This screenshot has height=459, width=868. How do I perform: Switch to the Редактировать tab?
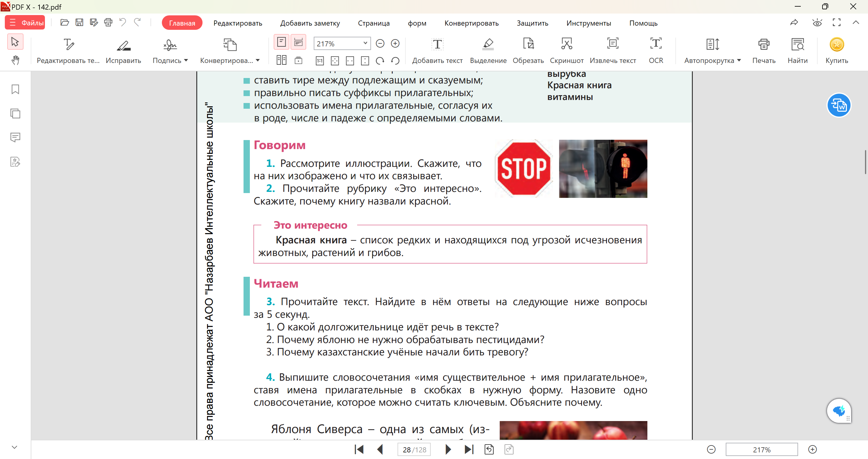pos(237,23)
